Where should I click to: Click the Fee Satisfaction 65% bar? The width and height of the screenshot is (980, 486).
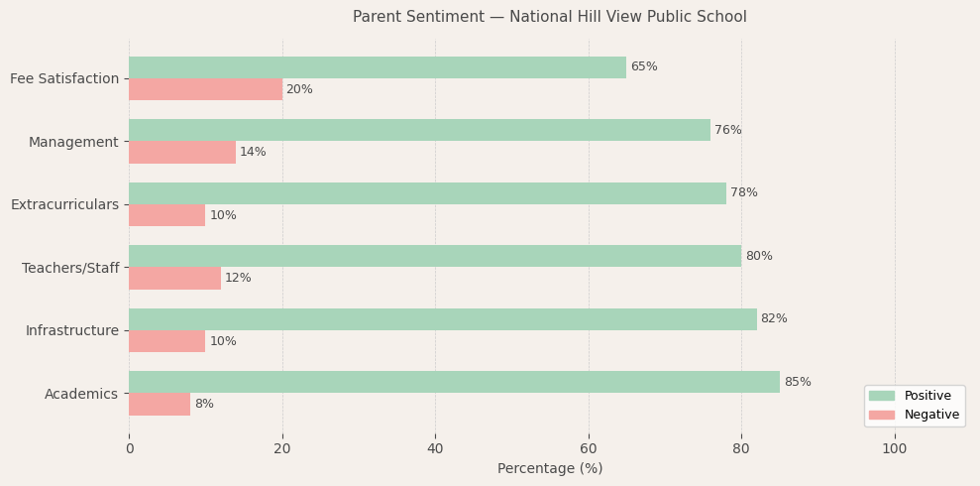(378, 67)
